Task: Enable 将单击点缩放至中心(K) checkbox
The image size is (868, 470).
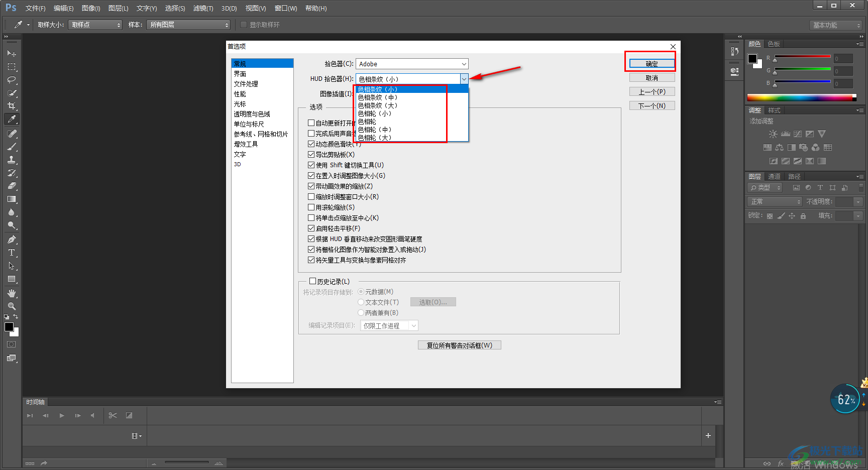Action: [x=311, y=218]
